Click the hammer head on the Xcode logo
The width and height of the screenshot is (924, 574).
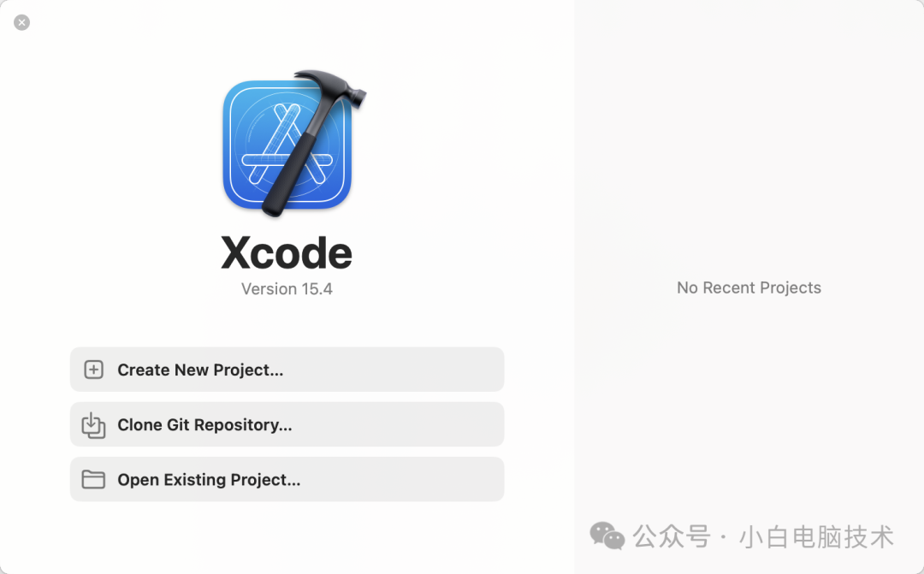pyautogui.click(x=331, y=86)
